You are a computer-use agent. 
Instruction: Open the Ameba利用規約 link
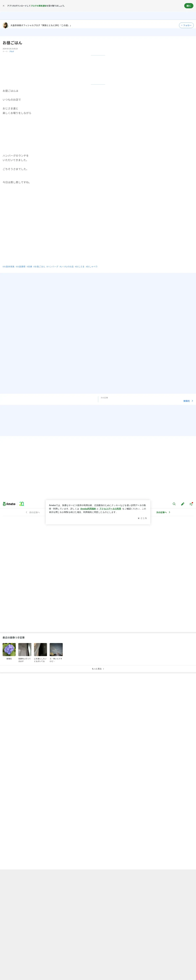(88, 509)
